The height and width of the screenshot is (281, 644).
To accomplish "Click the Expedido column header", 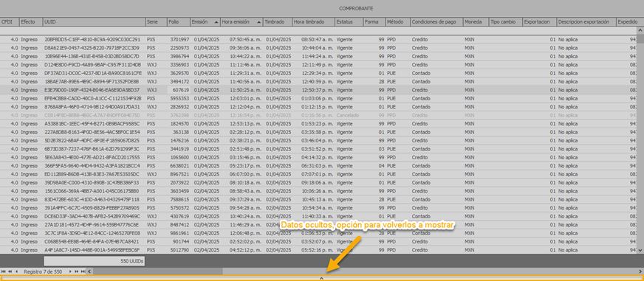I will coord(630,21).
